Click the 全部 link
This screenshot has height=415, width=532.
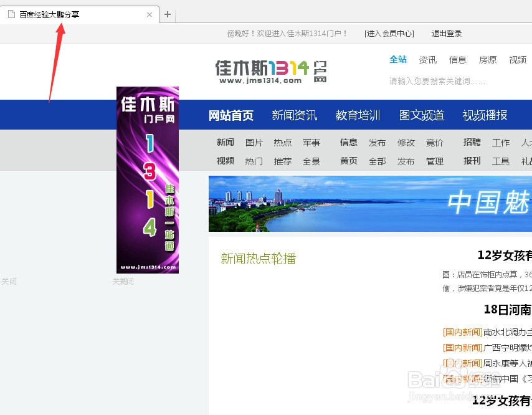[x=378, y=161]
